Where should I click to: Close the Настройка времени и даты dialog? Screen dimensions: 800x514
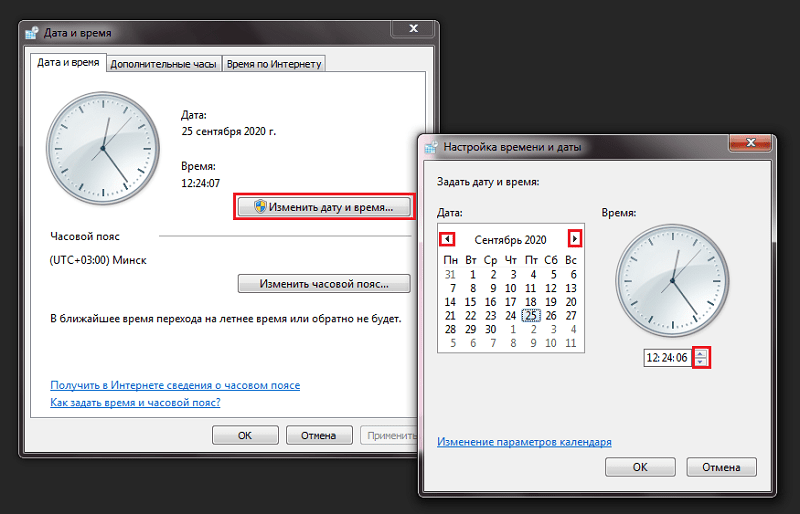(750, 142)
